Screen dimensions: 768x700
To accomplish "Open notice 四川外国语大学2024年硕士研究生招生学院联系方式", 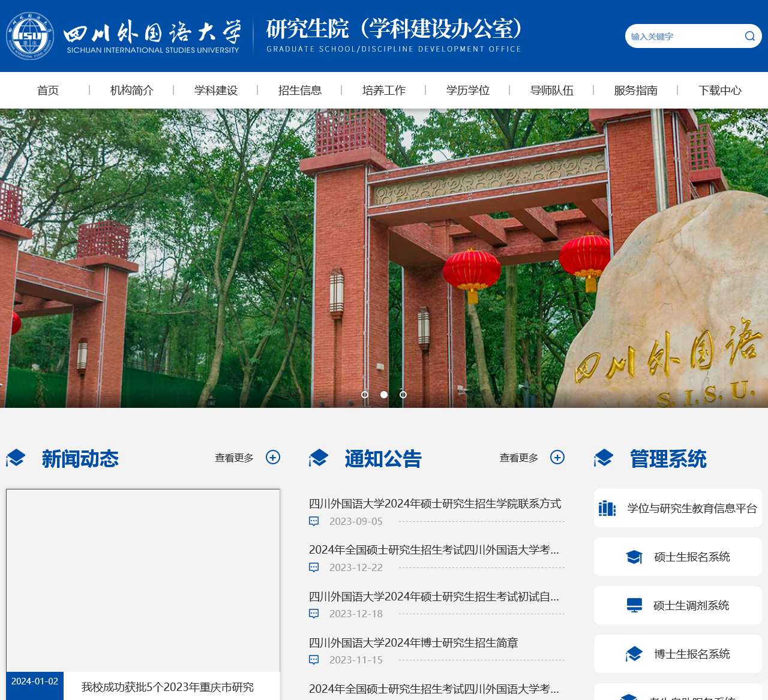I will point(435,503).
